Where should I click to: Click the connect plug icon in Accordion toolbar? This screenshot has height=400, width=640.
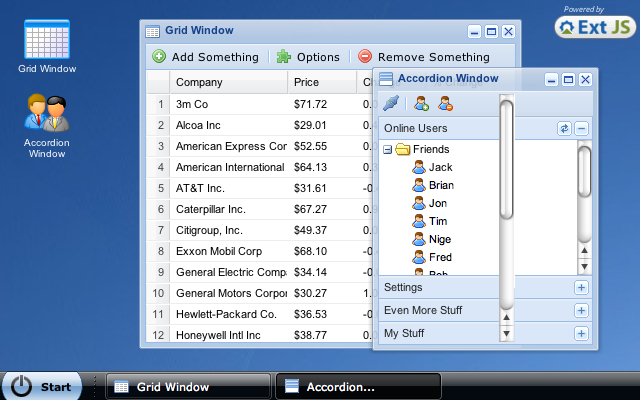point(391,103)
